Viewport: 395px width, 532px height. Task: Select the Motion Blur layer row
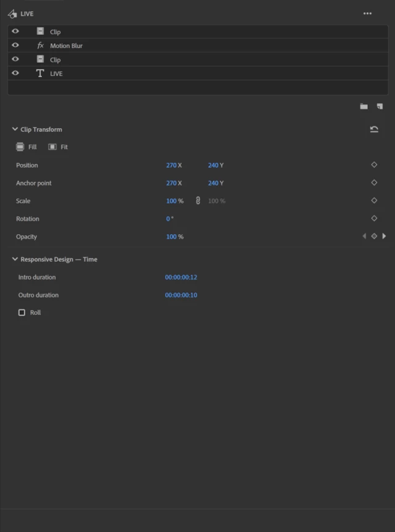pyautogui.click(x=198, y=46)
